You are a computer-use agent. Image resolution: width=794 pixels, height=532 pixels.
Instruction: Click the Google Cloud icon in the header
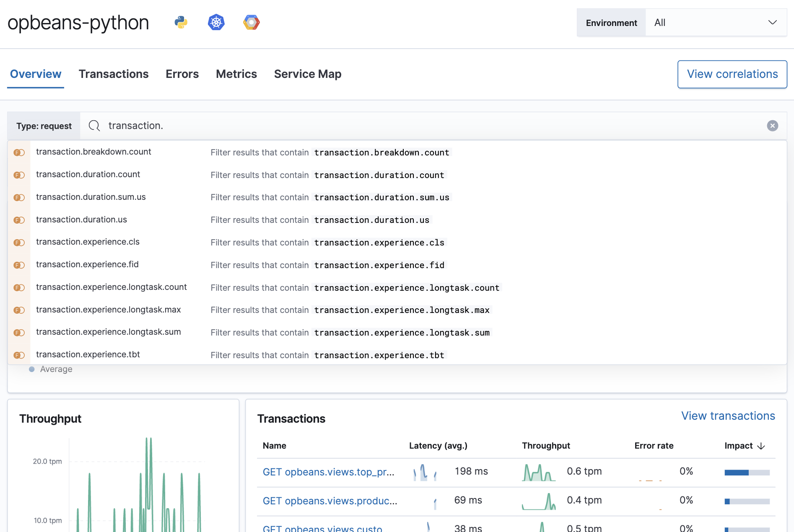251,22
